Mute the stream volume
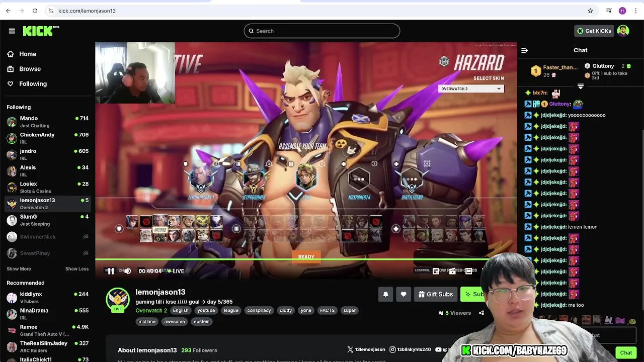This screenshot has width=644, height=362. (127, 271)
